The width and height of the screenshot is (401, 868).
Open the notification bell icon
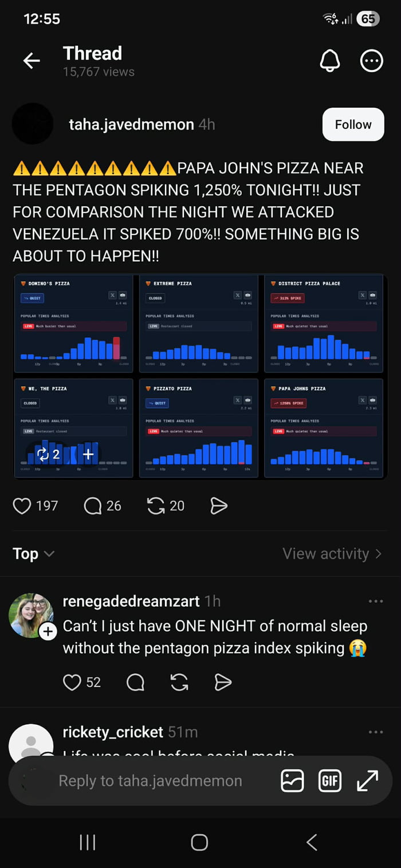[x=331, y=60]
